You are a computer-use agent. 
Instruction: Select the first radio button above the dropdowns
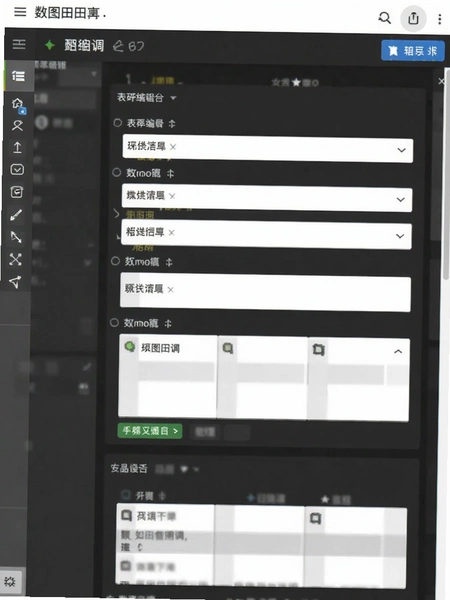coord(117,123)
